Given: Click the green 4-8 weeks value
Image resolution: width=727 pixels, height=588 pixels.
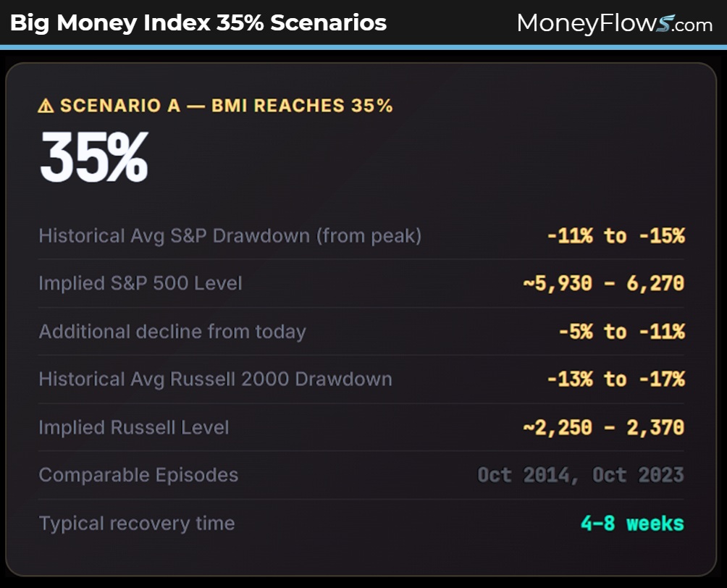Looking at the screenshot, I should [x=632, y=523].
